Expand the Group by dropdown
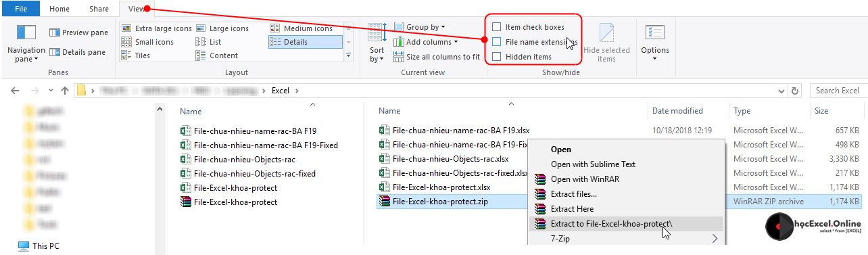 click(420, 27)
